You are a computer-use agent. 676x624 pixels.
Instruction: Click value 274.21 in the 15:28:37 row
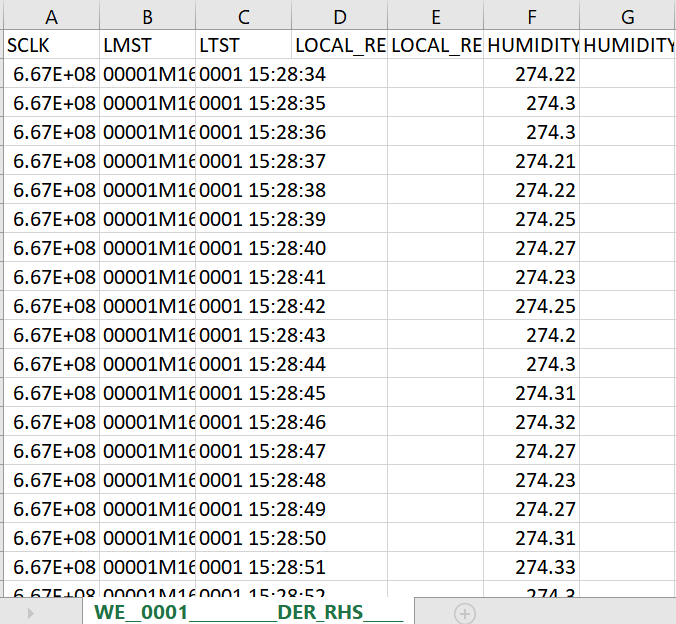[532, 161]
